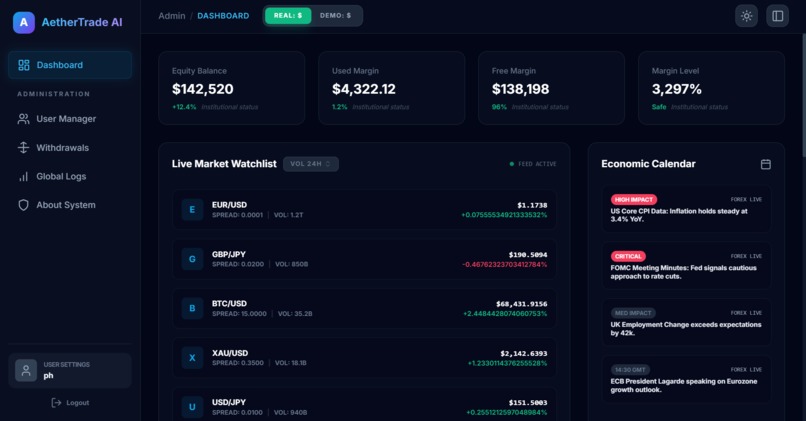This screenshot has width=806, height=421.
Task: Click the Margin Level 3,297% value
Action: pyautogui.click(x=676, y=89)
